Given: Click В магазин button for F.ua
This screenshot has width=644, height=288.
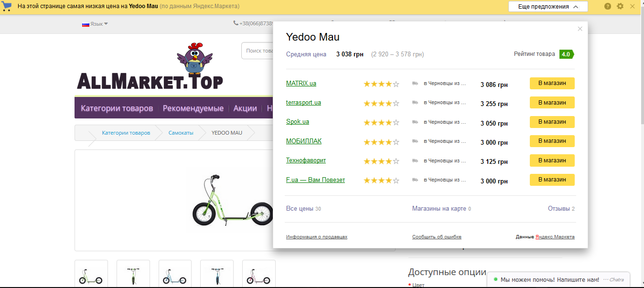Looking at the screenshot, I should click(552, 180).
